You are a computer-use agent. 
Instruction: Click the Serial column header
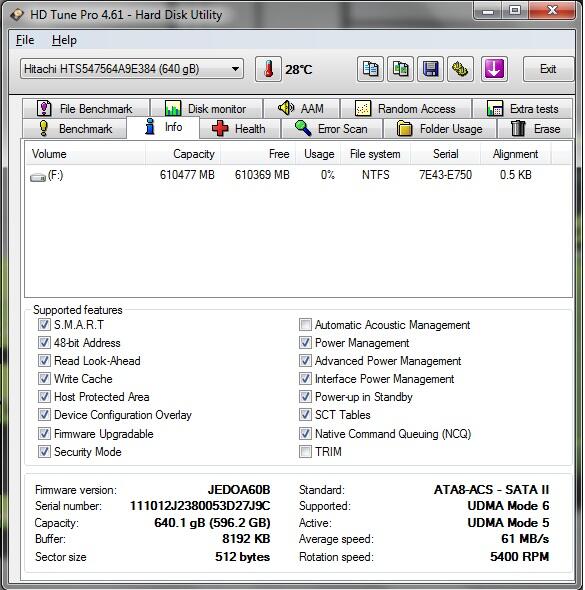(445, 154)
